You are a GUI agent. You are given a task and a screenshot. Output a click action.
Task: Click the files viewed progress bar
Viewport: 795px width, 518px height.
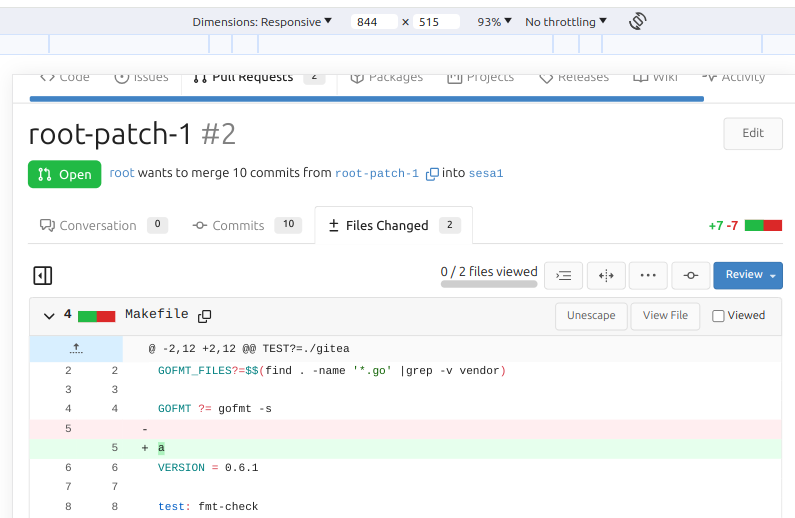[488, 284]
